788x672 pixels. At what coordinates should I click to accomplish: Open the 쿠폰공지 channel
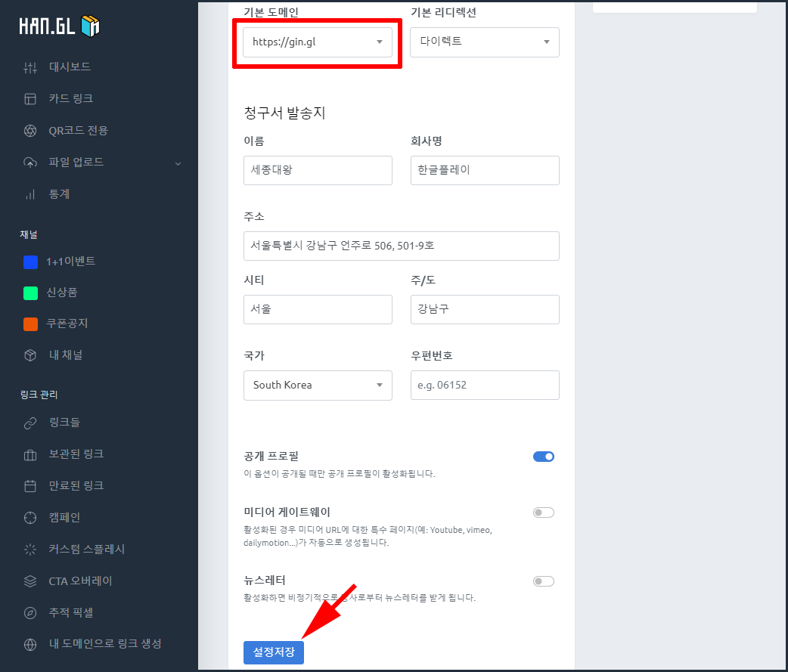click(67, 324)
